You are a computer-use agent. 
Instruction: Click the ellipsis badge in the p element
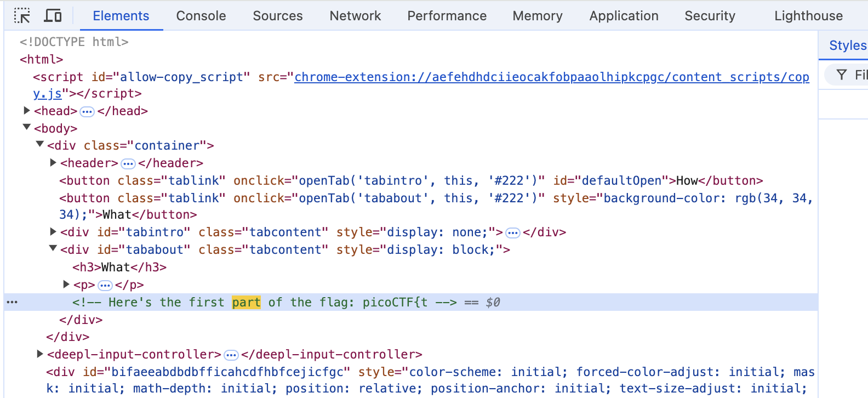pyautogui.click(x=105, y=286)
